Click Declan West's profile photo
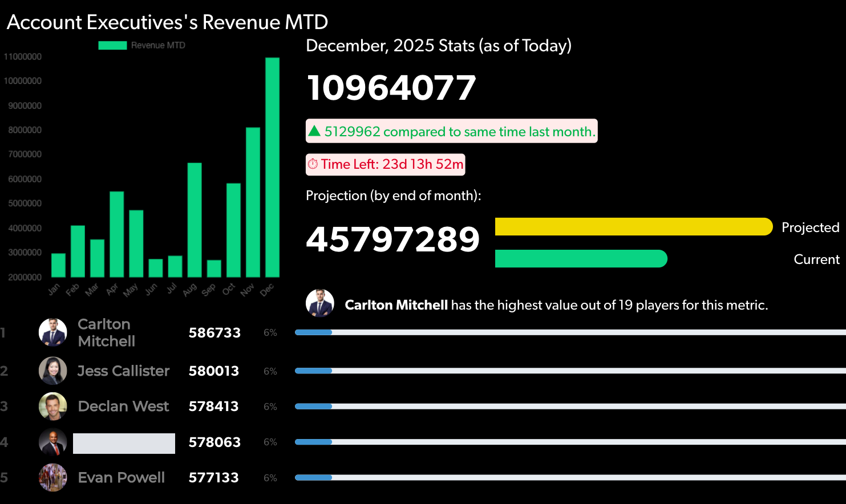This screenshot has height=504, width=846. [52, 407]
